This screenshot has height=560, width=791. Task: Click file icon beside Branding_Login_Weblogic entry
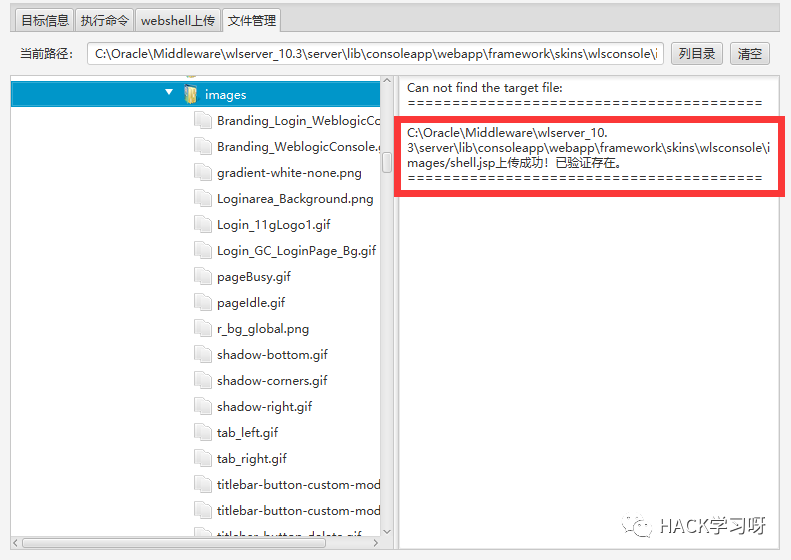tap(203, 120)
